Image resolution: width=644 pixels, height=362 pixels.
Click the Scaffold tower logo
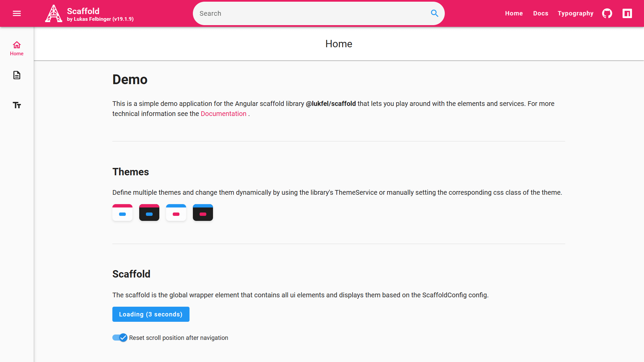(x=54, y=13)
